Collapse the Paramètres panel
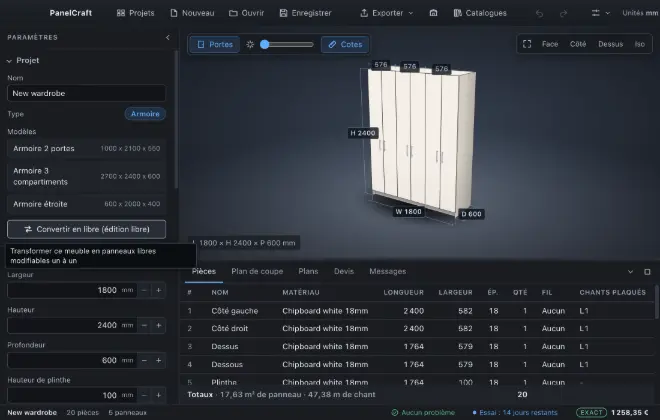 [168, 37]
